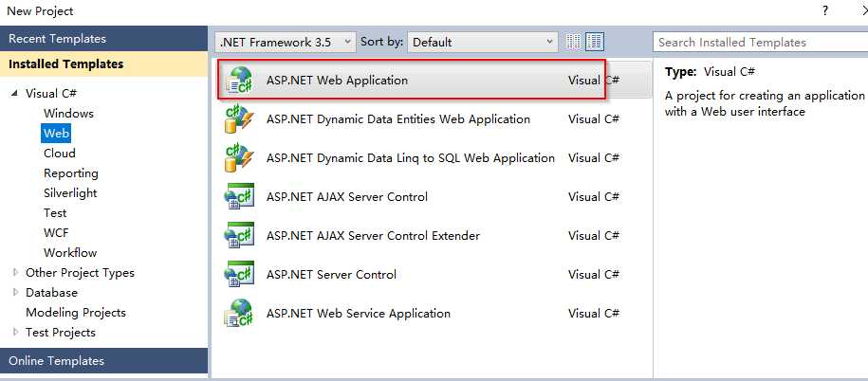Open the help question mark button
Image resolution: width=868 pixels, height=381 pixels.
[x=825, y=10]
